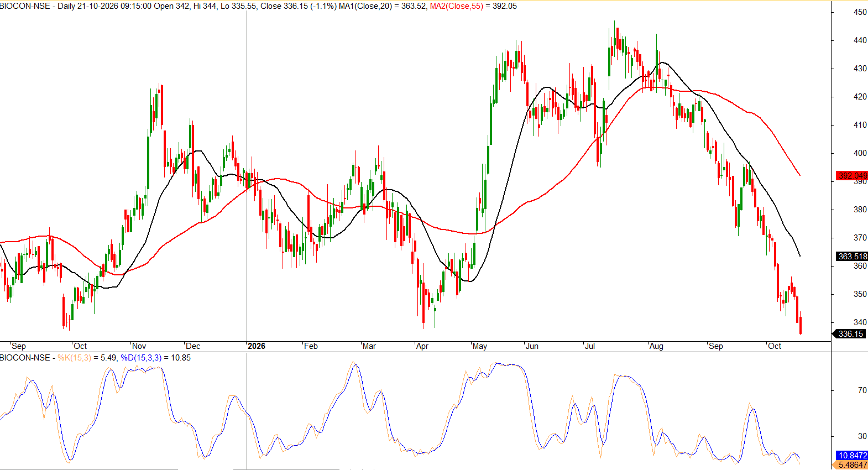
Task: Click the 336.15 last price marker
Action: coord(850,333)
